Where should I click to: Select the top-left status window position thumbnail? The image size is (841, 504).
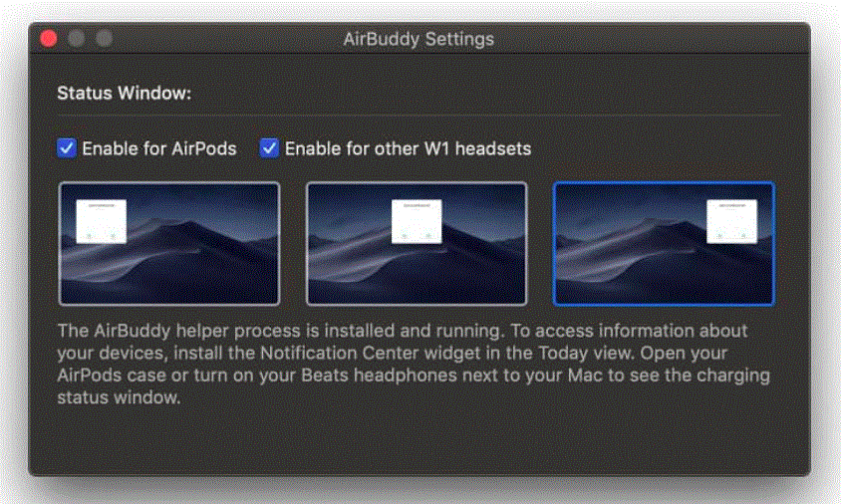pos(169,243)
